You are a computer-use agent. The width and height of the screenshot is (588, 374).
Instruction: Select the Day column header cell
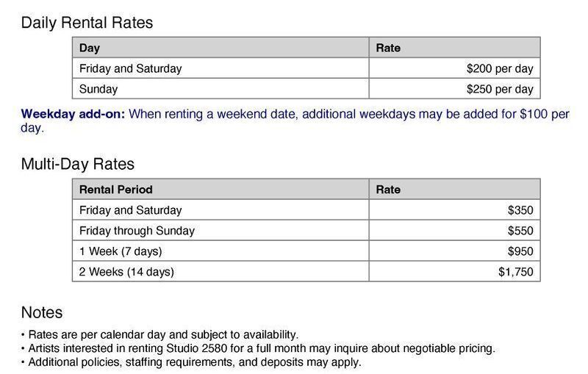[90, 48]
